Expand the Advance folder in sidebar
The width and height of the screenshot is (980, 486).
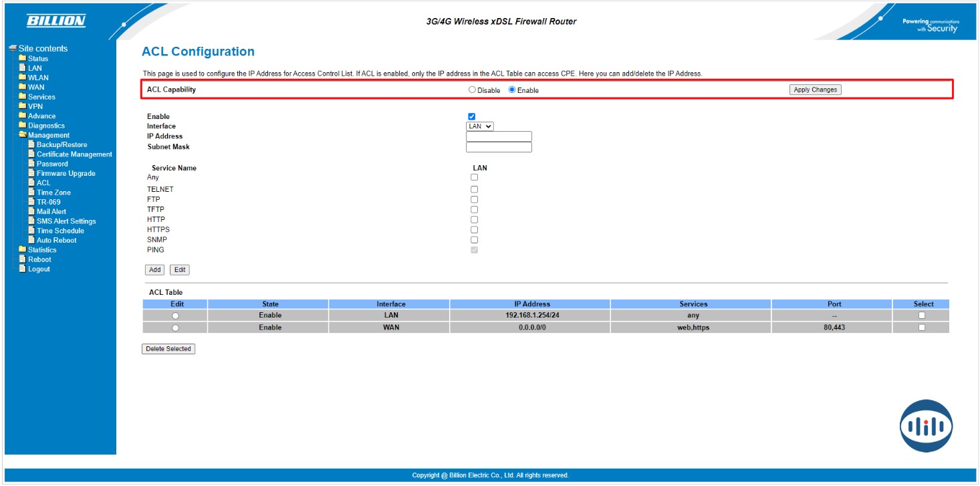[41, 116]
